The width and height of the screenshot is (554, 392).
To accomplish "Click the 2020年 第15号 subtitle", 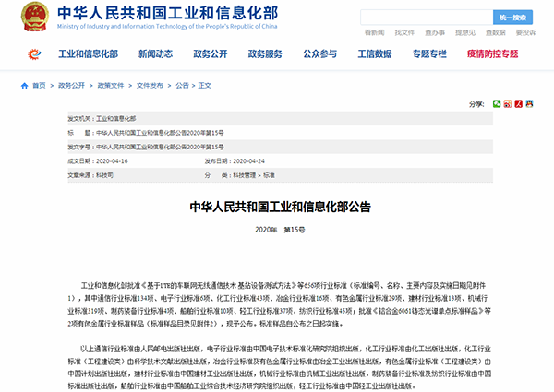I will (280, 230).
